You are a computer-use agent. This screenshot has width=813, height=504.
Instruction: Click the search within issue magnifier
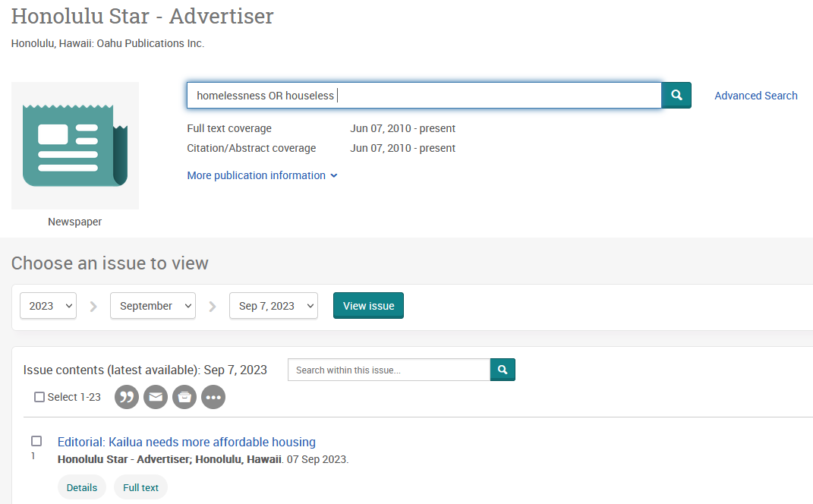tap(503, 370)
